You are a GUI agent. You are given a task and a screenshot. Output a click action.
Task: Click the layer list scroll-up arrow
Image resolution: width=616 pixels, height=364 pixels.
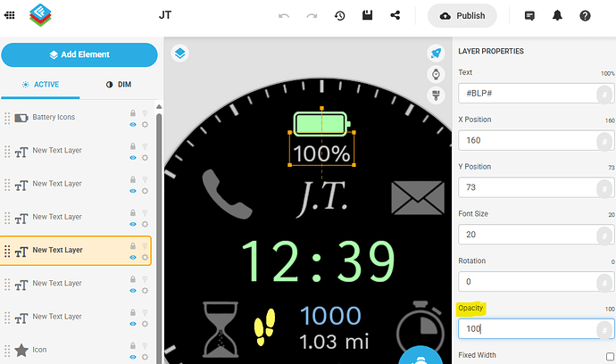159,107
